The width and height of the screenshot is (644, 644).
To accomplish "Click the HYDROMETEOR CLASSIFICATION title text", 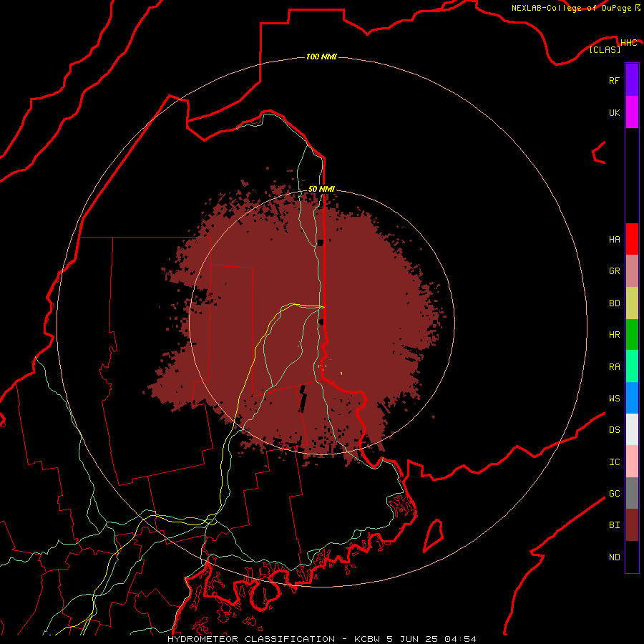I will [x=251, y=639].
